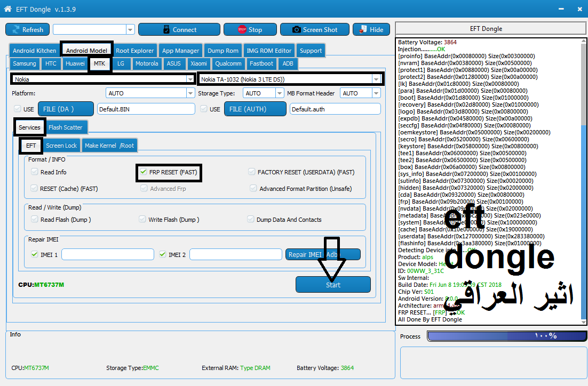The width and height of the screenshot is (588, 386).
Task: Click the Start button
Action: click(x=333, y=285)
